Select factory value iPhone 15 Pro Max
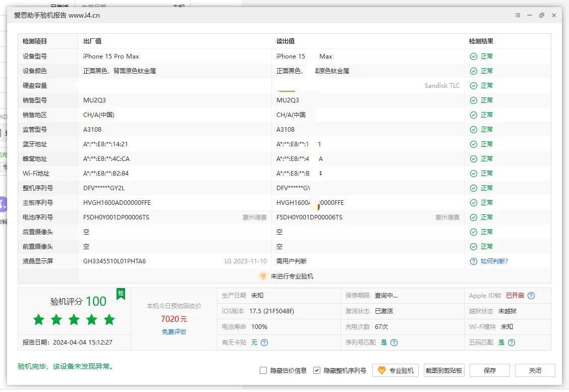This screenshot has height=392, width=569. coord(111,57)
